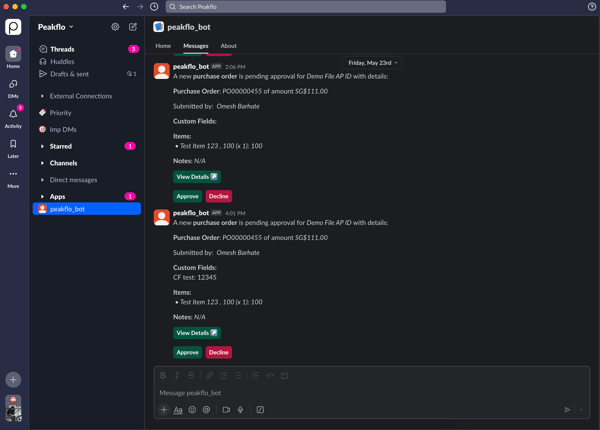This screenshot has width=600, height=430.
Task: Open DMs in the left rail
Action: click(13, 88)
